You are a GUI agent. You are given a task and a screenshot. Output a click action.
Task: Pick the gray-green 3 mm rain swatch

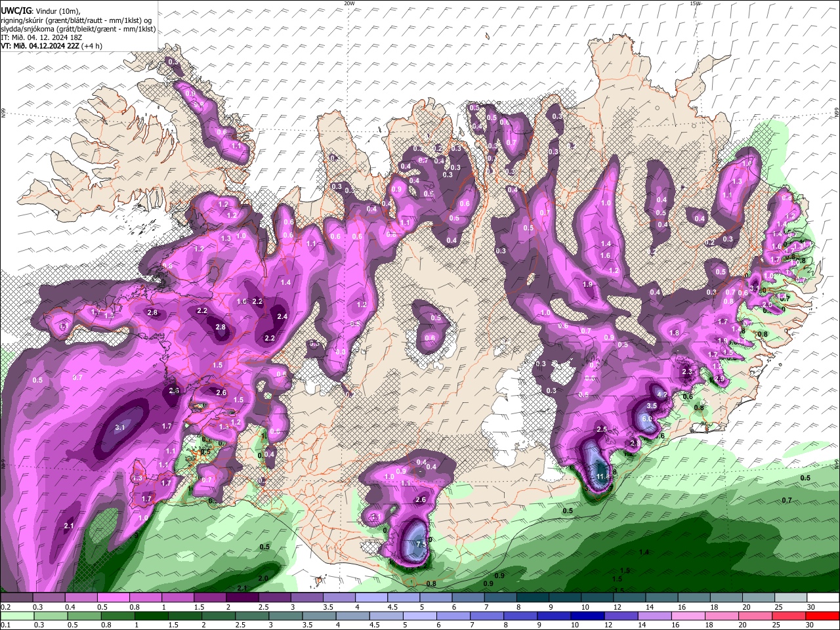[x=285, y=616]
